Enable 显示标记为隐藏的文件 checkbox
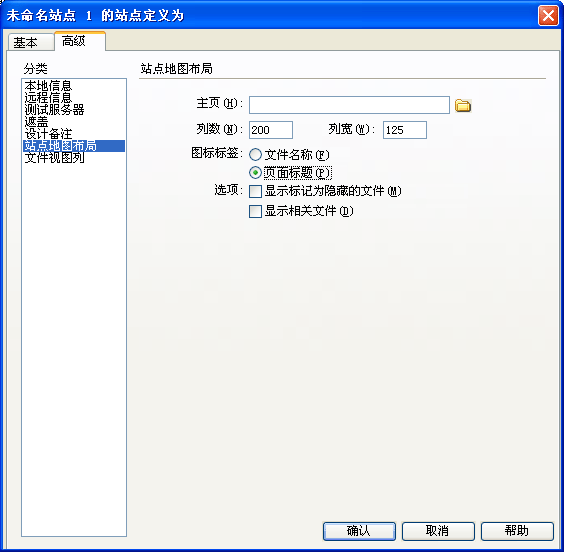 click(255, 191)
